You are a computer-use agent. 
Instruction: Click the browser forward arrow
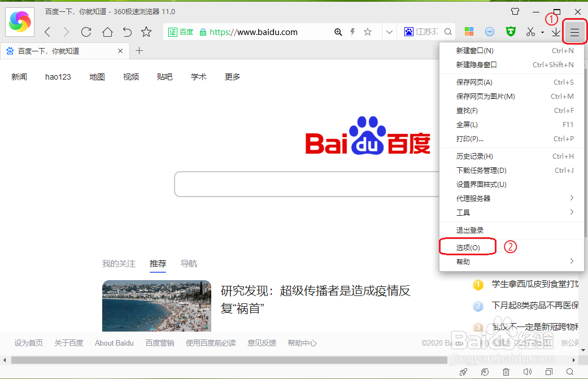[x=66, y=32]
